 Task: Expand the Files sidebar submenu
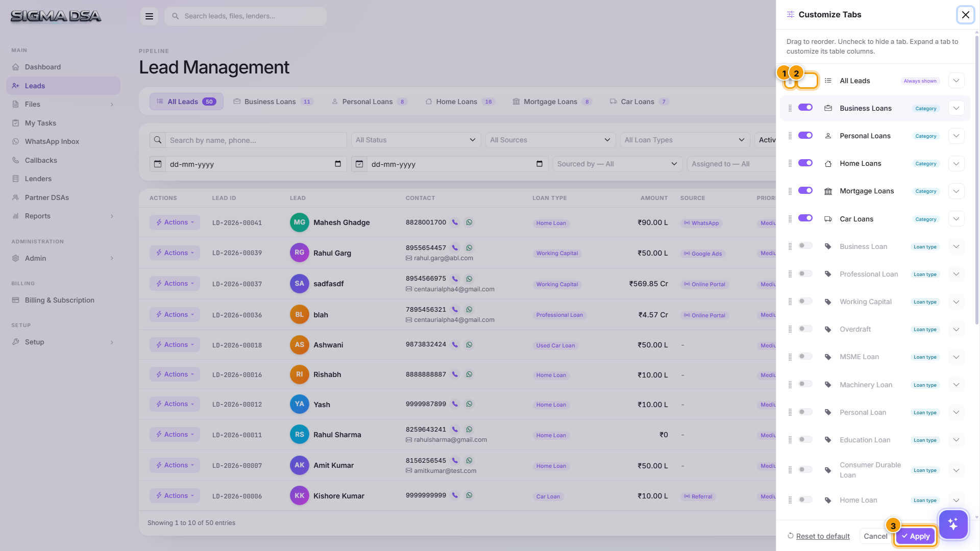point(112,105)
